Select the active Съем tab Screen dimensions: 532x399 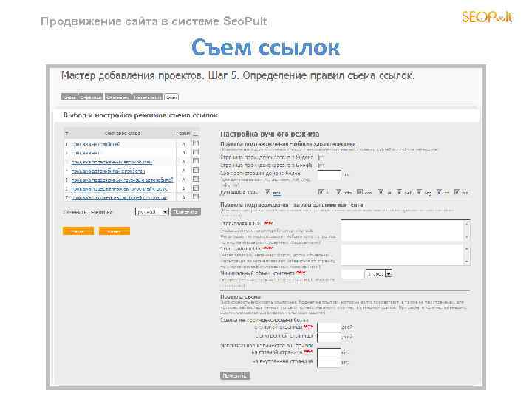(x=171, y=98)
